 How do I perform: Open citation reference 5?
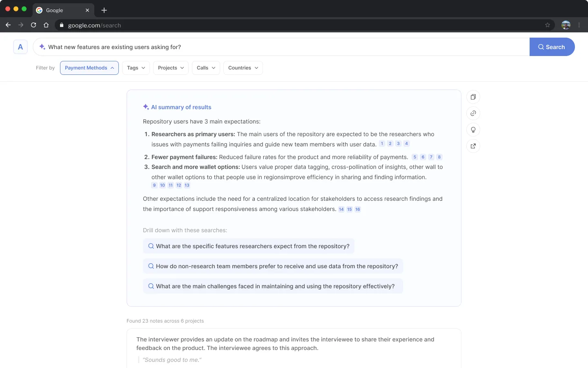[415, 157]
